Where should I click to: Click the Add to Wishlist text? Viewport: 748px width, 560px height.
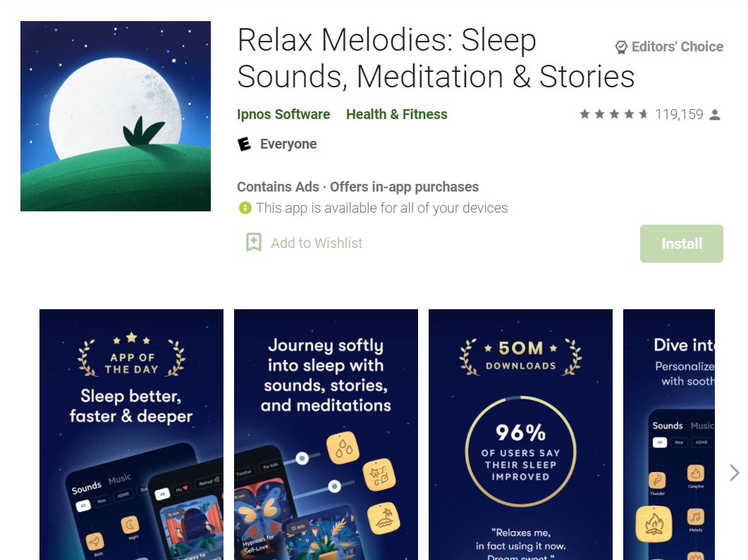(317, 243)
